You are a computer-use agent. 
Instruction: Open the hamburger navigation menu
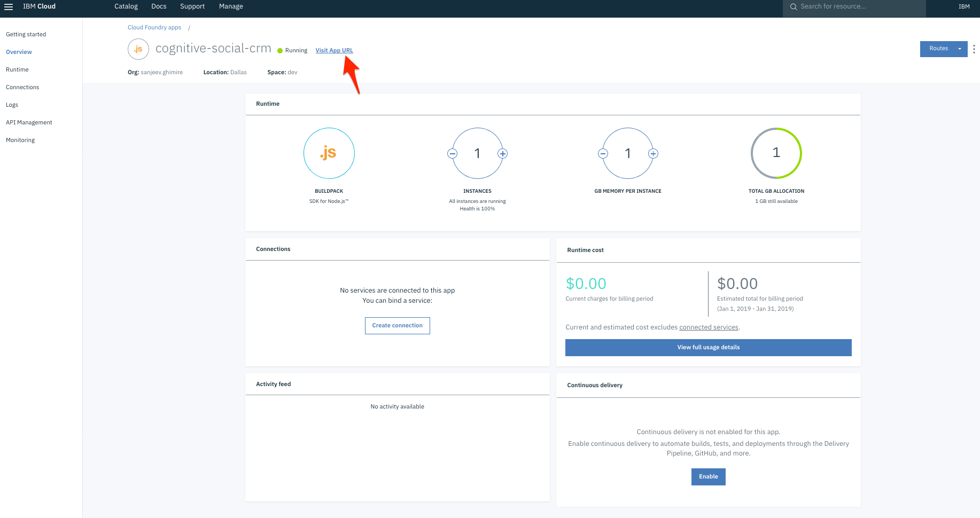(9, 7)
